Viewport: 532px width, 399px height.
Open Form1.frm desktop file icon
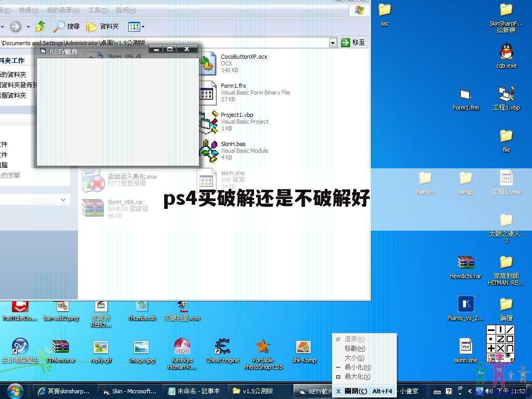point(465,95)
